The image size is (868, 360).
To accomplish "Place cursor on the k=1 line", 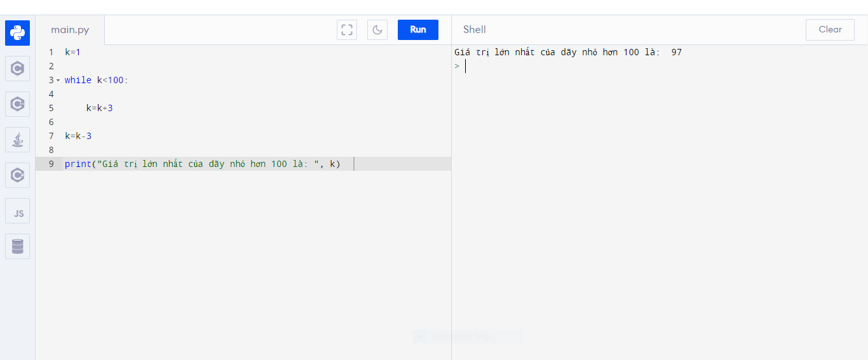I will pyautogui.click(x=72, y=52).
